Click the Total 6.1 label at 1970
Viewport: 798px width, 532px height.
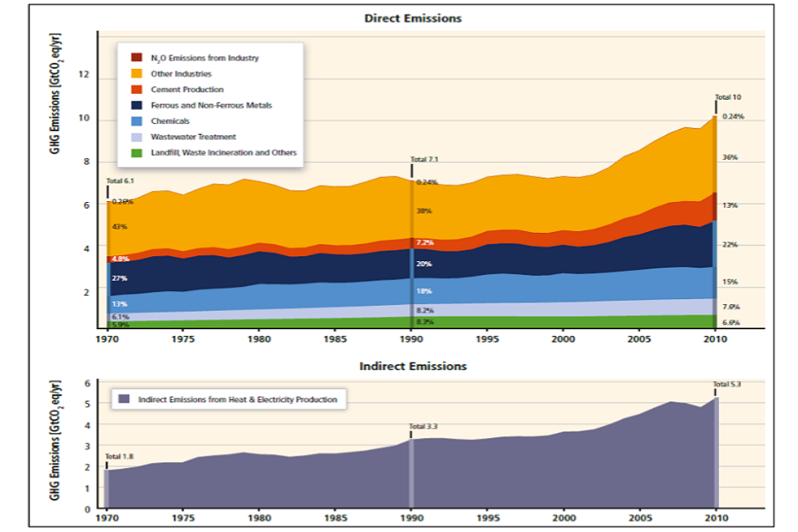tap(120, 180)
